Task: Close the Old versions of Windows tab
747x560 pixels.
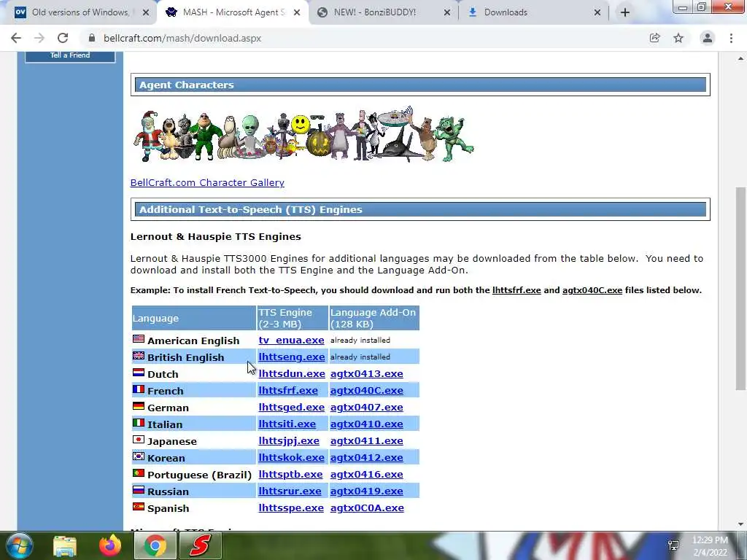Action: point(146,12)
